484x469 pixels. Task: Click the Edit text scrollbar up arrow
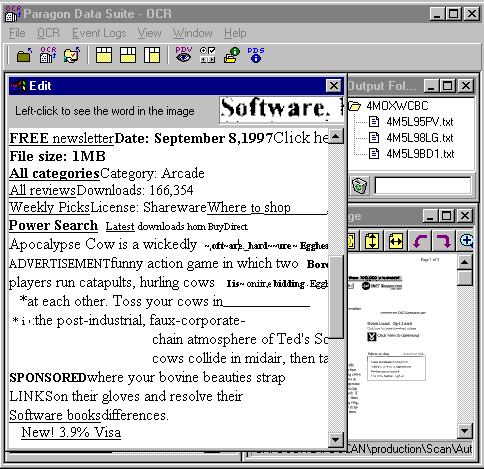tap(335, 136)
